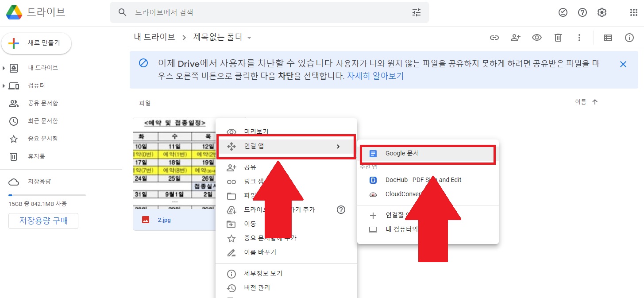The width and height of the screenshot is (644, 298).
Task: Open 컴퓨터 in sidebar
Action: (x=36, y=85)
